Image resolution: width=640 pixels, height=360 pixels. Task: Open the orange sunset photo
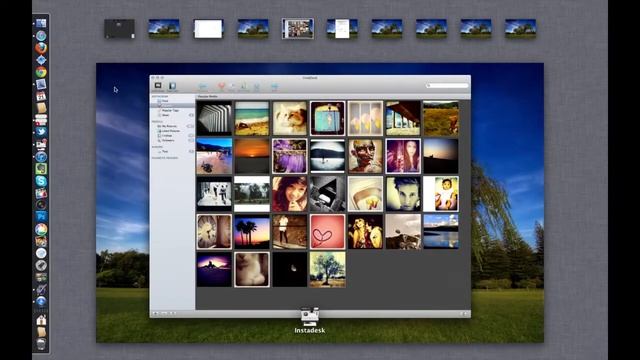click(252, 156)
